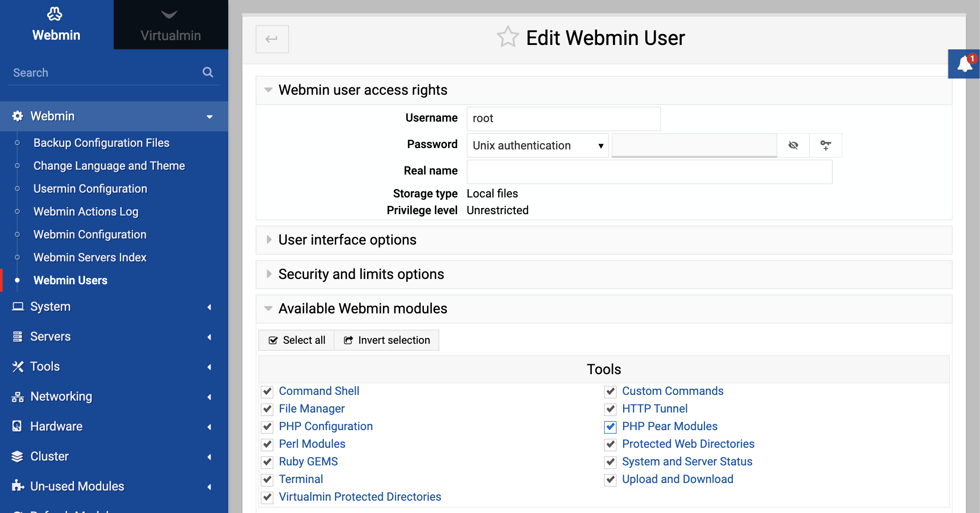This screenshot has height=513, width=980.
Task: Uncheck File Manager module
Action: pos(267,409)
